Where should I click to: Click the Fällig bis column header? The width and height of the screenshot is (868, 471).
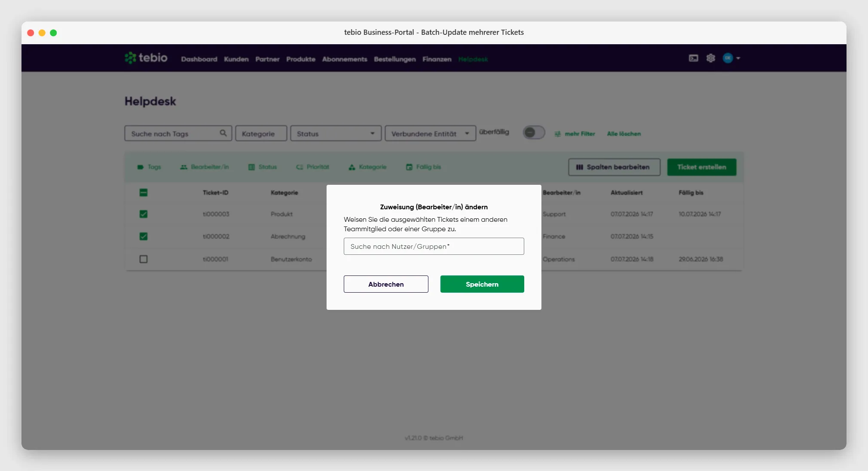691,193
